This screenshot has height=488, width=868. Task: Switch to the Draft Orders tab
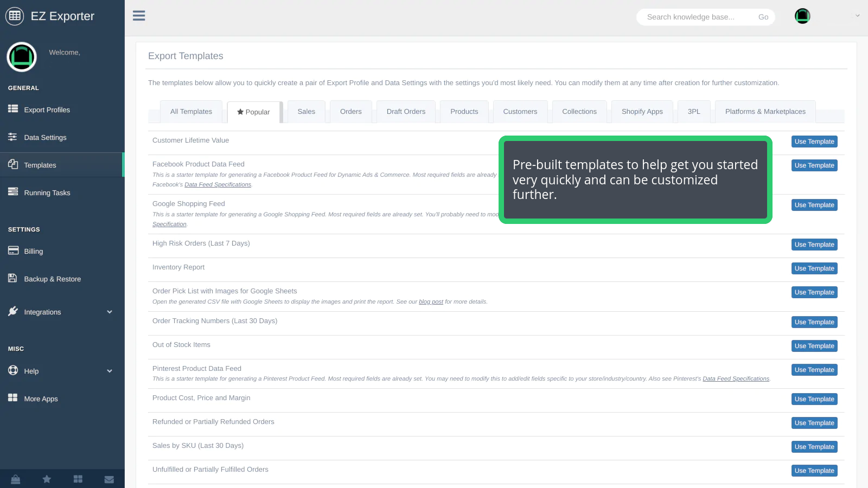406,112
